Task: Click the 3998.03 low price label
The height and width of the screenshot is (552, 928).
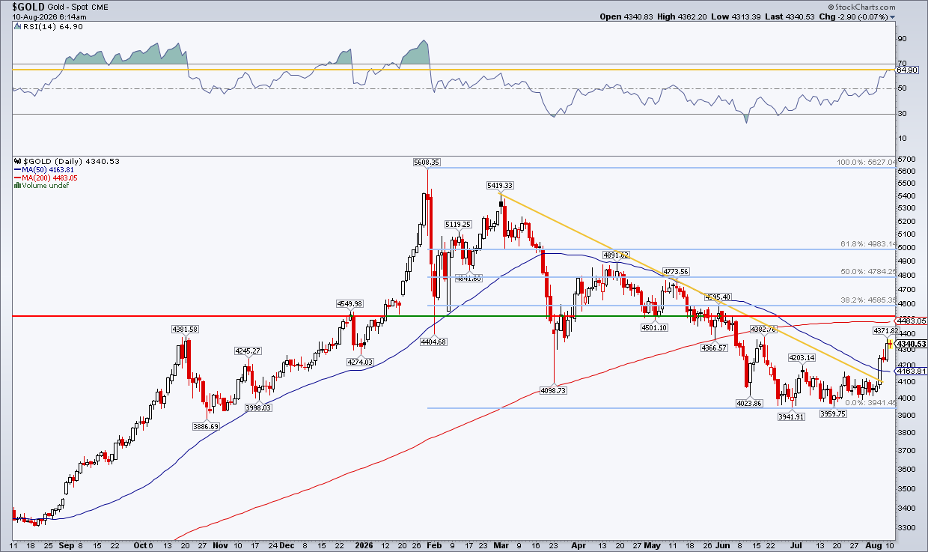Action: coord(258,408)
